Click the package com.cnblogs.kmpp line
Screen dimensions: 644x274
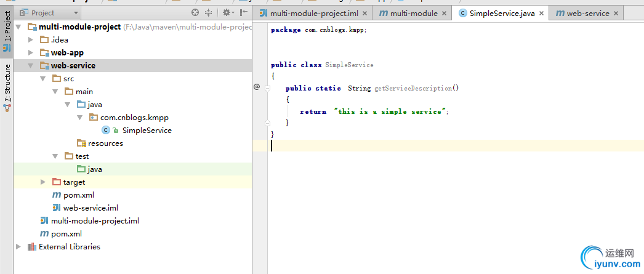pos(318,30)
